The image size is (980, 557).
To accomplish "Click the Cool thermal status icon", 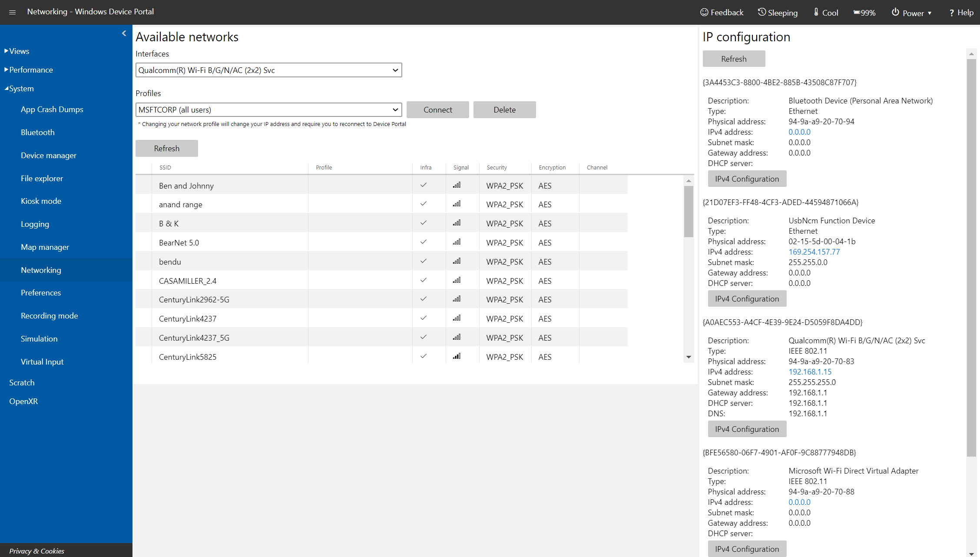I will [x=814, y=12].
